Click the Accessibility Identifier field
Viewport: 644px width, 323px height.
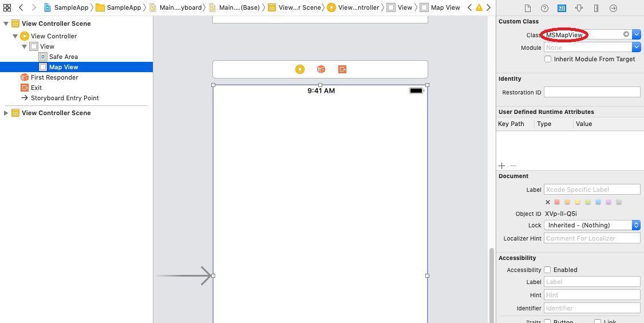click(x=592, y=308)
